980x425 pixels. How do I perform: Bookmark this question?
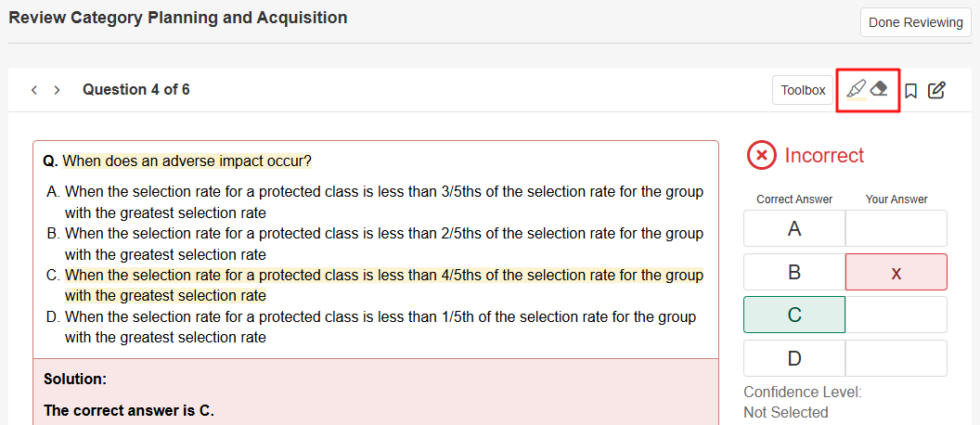point(911,90)
